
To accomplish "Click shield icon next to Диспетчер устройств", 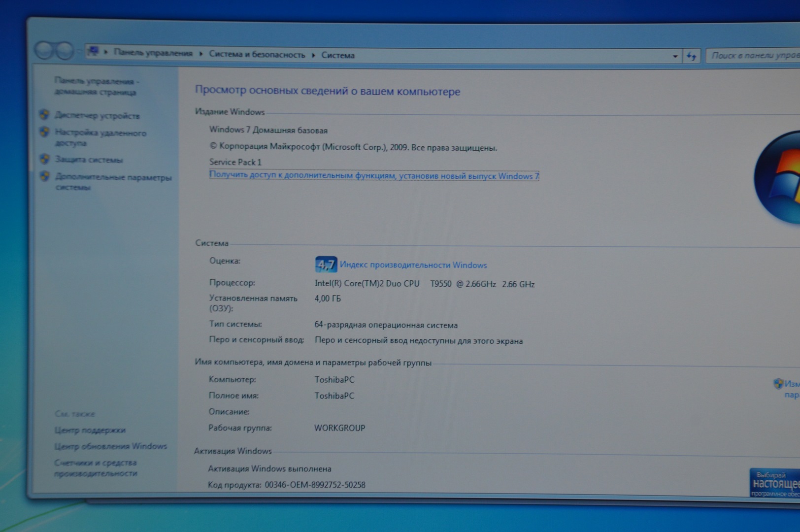I will (x=44, y=115).
